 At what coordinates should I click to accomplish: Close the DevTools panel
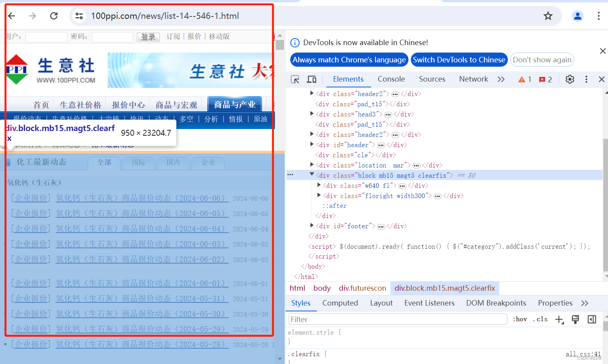click(x=601, y=79)
